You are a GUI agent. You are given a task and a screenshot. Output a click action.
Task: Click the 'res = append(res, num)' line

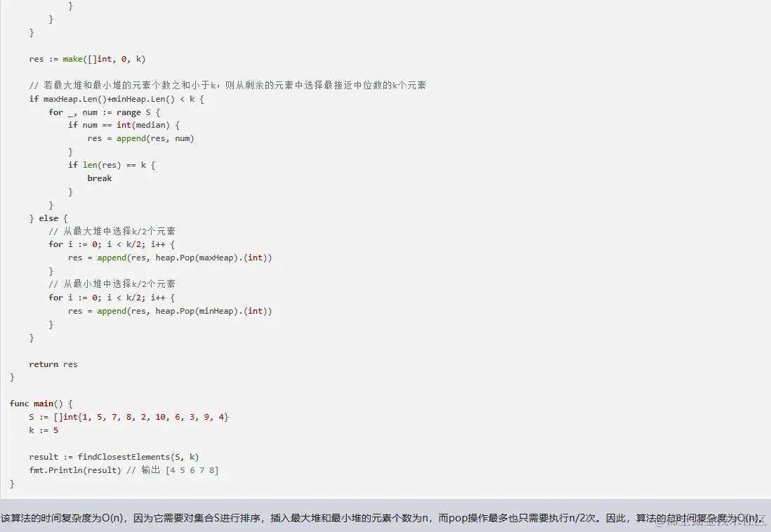click(x=140, y=139)
